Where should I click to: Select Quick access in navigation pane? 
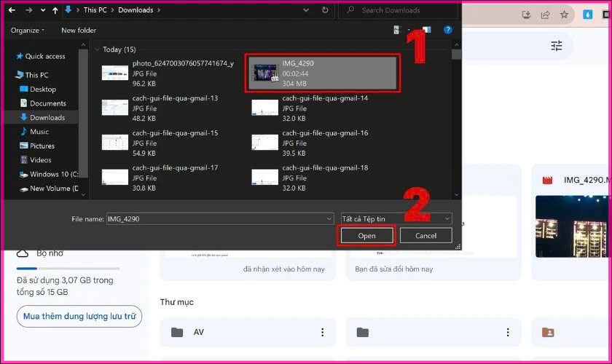point(41,56)
